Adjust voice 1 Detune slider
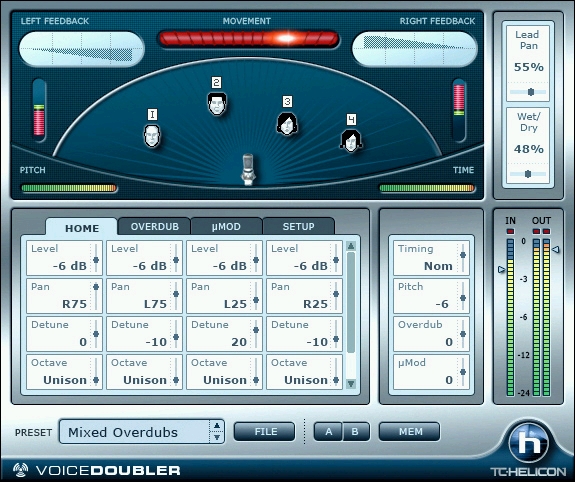This screenshot has width=575, height=482. point(96,334)
